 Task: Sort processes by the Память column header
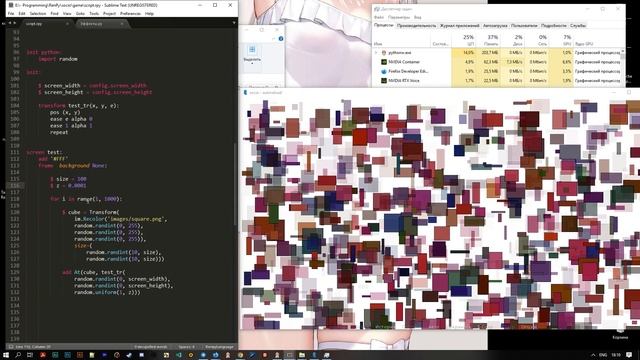point(488,40)
